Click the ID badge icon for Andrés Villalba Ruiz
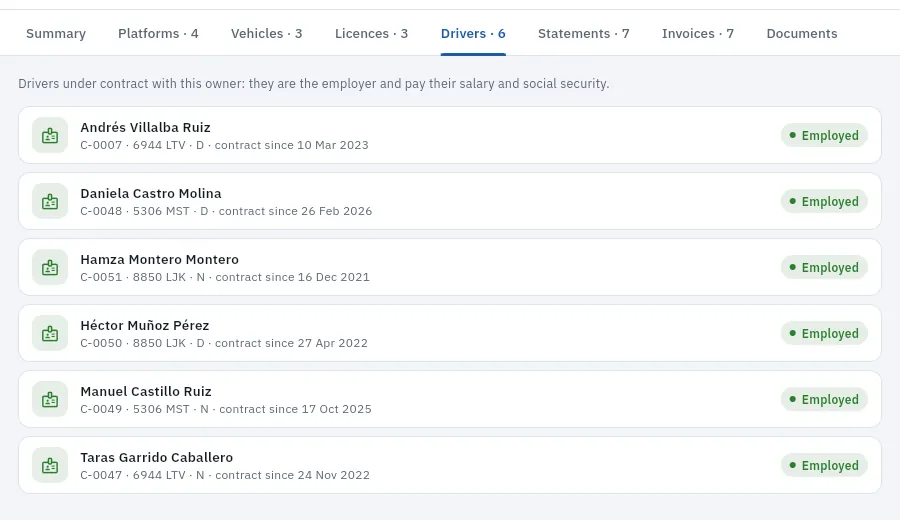This screenshot has width=900, height=520. [x=50, y=135]
